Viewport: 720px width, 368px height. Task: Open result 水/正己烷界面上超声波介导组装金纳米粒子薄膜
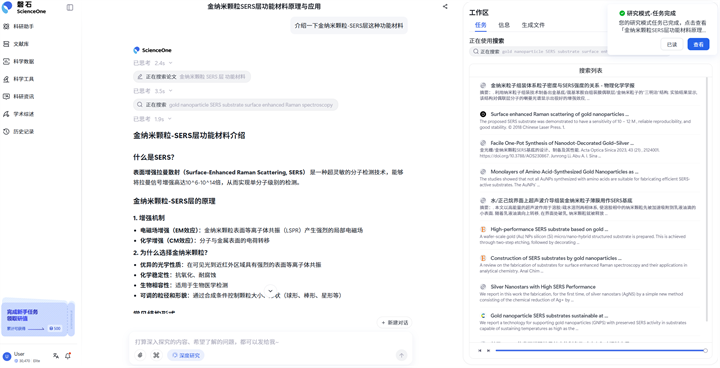561,200
